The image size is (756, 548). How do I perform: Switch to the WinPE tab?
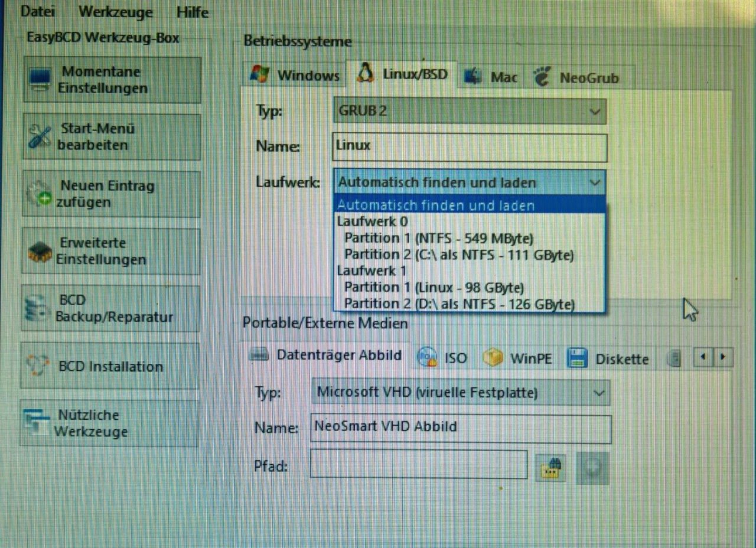517,358
